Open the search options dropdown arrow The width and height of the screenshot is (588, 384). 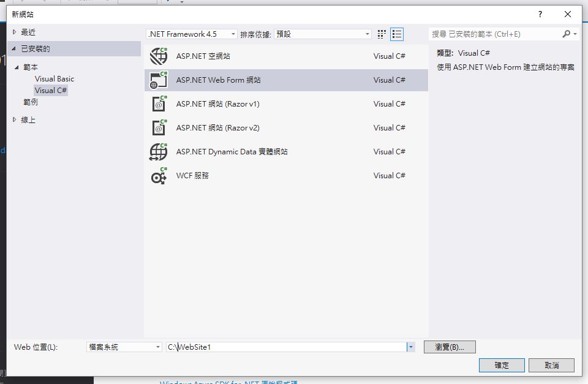click(575, 34)
